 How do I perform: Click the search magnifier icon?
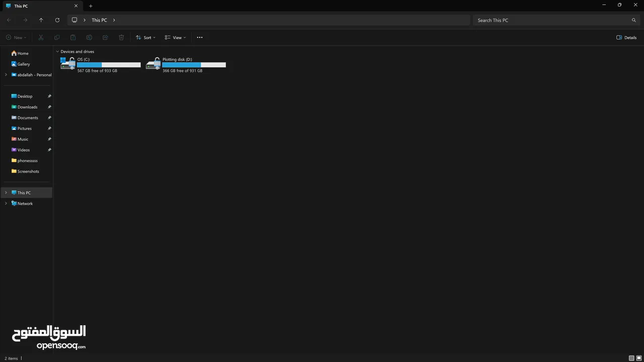click(634, 20)
